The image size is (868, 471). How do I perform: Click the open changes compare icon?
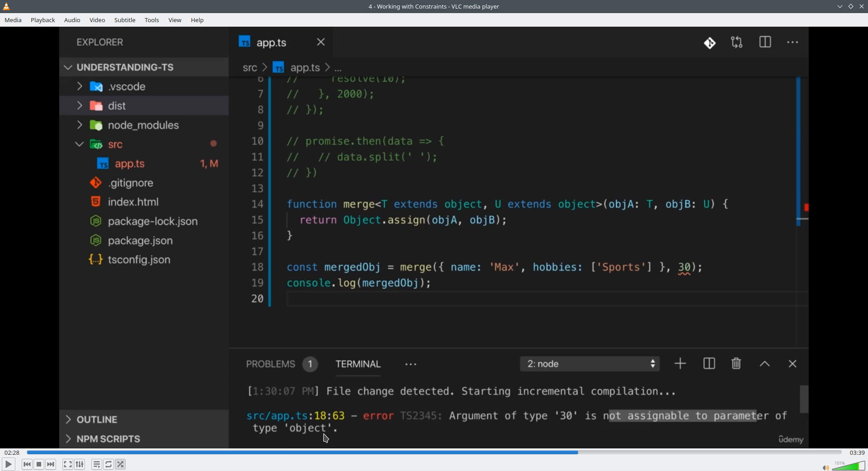[x=737, y=42]
